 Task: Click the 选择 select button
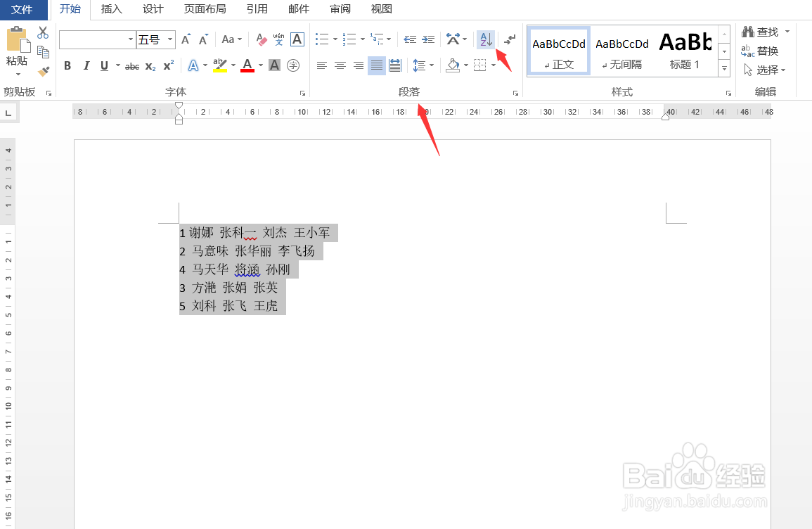764,70
